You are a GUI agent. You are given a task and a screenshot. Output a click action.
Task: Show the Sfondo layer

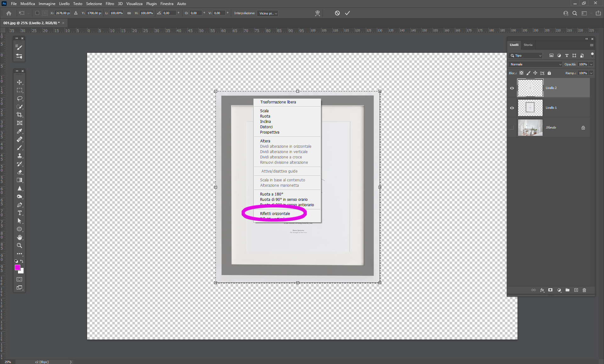(512, 128)
